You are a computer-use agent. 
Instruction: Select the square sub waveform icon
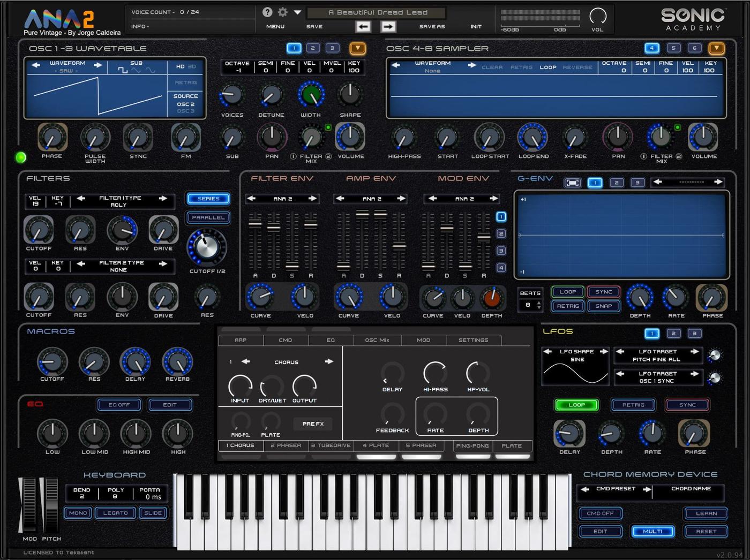[123, 70]
